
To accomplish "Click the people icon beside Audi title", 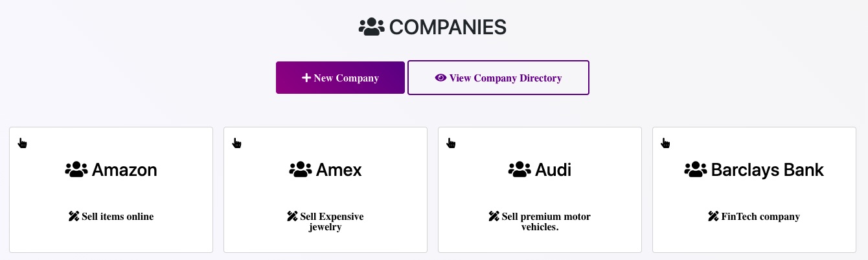I will (x=520, y=169).
